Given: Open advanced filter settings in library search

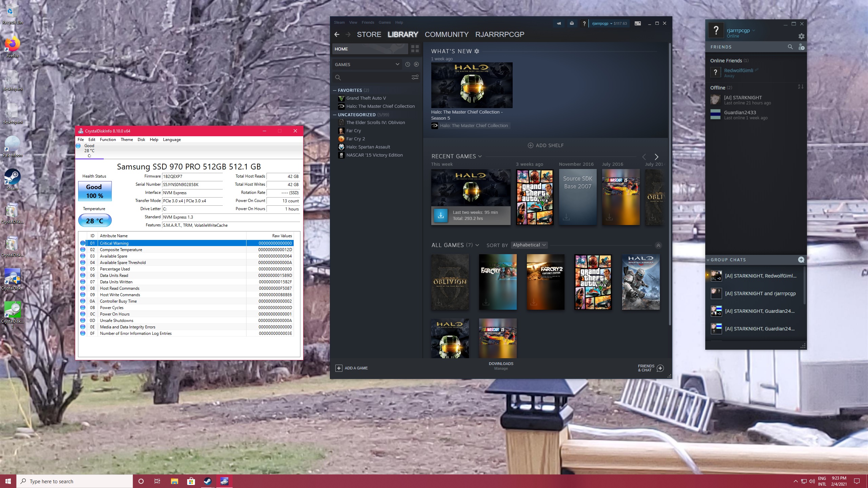Looking at the screenshot, I should (x=415, y=77).
